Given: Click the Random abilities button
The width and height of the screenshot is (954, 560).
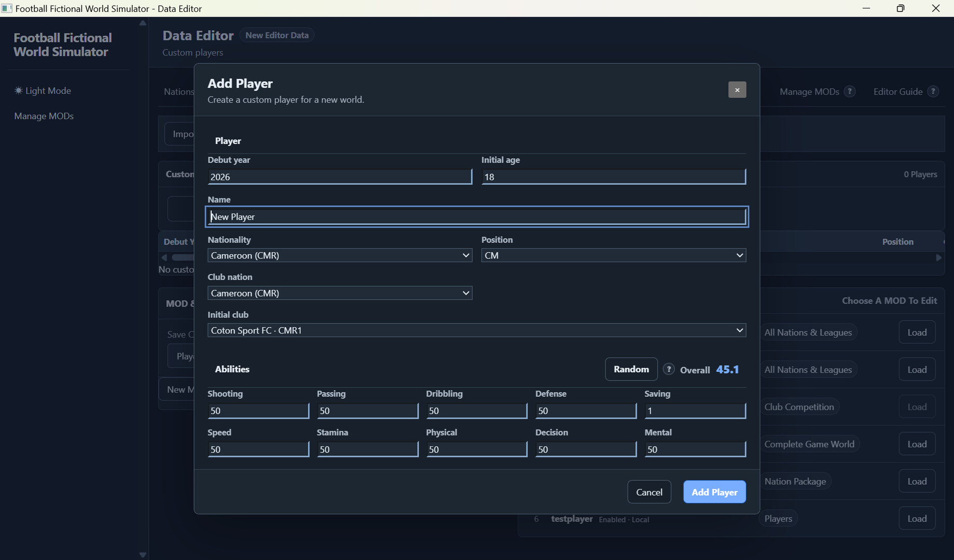Looking at the screenshot, I should coord(631,369).
